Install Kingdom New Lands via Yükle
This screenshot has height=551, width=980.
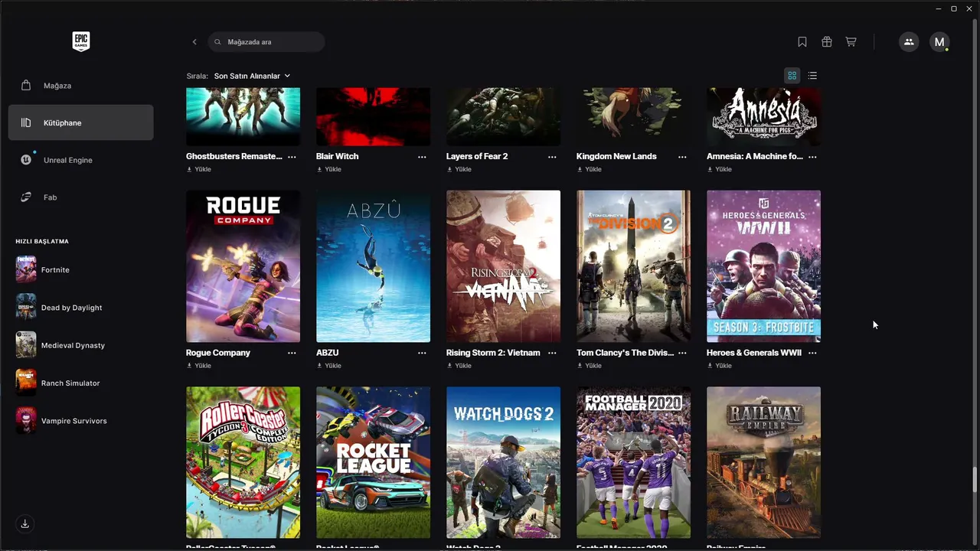(x=590, y=169)
